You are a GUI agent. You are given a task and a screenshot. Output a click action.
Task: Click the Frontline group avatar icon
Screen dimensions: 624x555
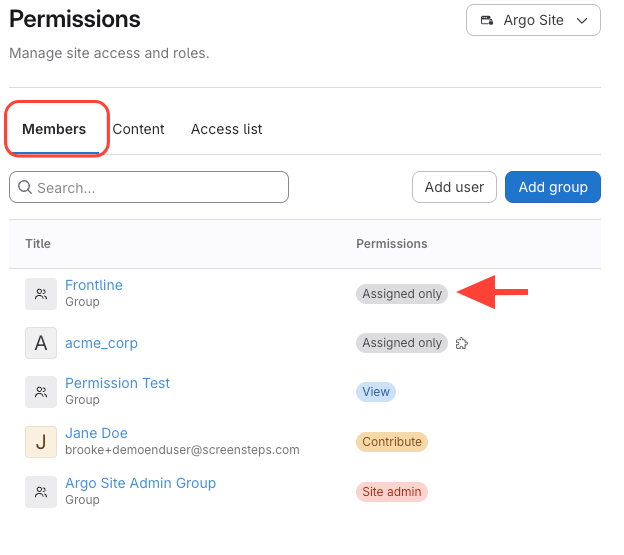pyautogui.click(x=41, y=294)
